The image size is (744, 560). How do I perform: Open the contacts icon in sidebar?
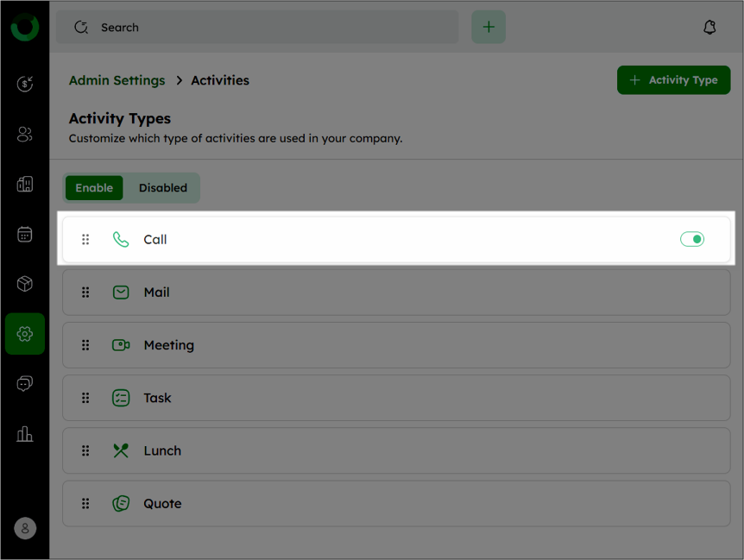(x=25, y=135)
